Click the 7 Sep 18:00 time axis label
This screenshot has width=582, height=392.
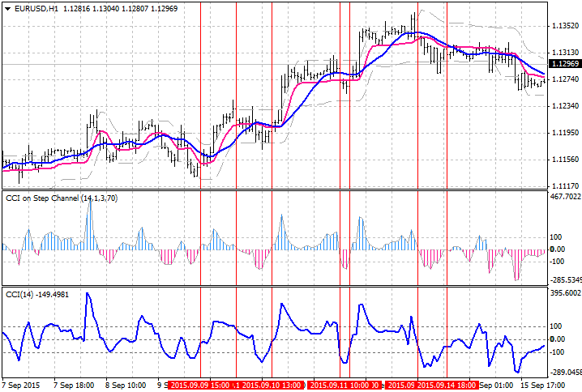[74, 386]
